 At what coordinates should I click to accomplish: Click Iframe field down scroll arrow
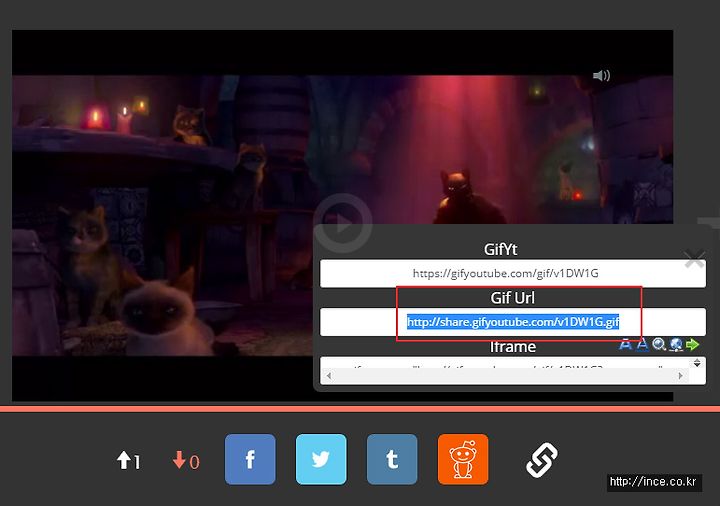point(697,365)
